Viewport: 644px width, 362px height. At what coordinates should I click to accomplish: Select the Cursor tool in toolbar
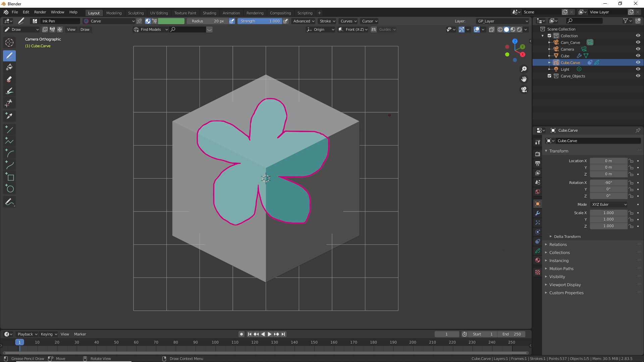coord(9,43)
